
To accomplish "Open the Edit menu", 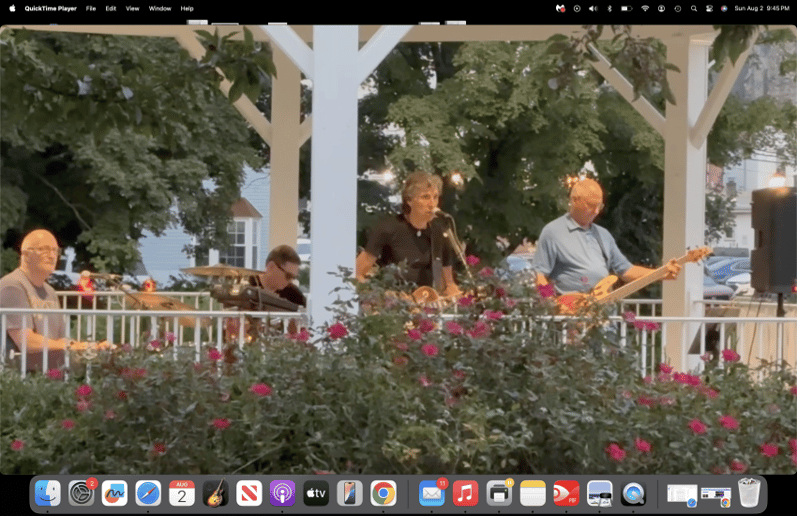I will pos(111,9).
